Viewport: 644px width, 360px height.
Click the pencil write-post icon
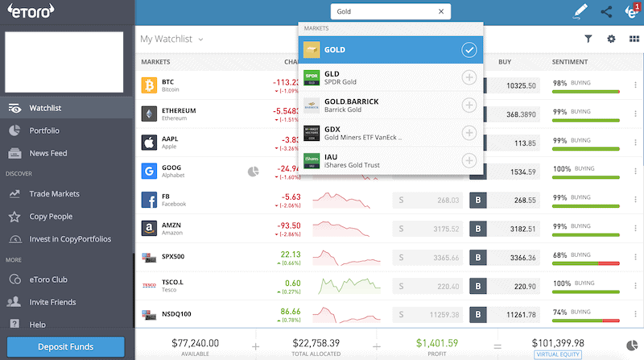tap(580, 11)
